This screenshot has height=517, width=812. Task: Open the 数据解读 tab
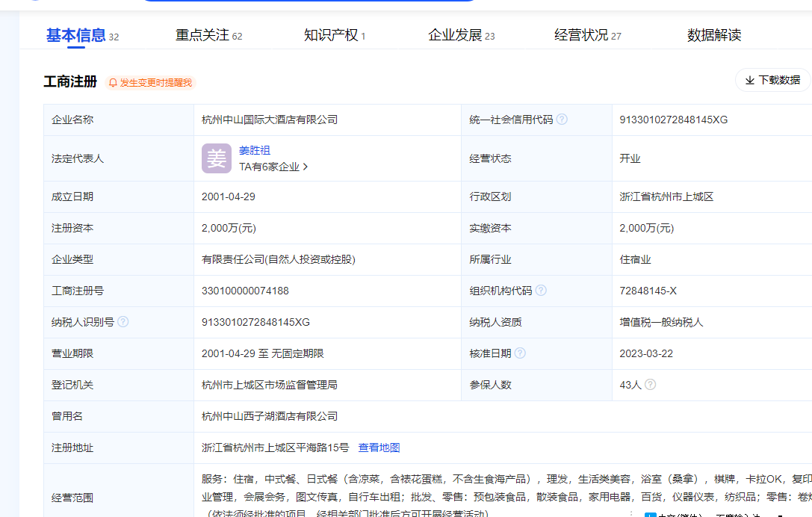(x=713, y=35)
